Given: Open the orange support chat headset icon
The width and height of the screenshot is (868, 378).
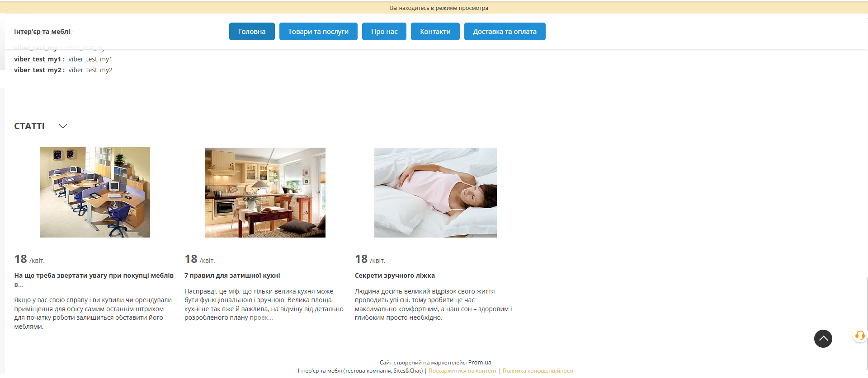Looking at the screenshot, I should 860,336.
